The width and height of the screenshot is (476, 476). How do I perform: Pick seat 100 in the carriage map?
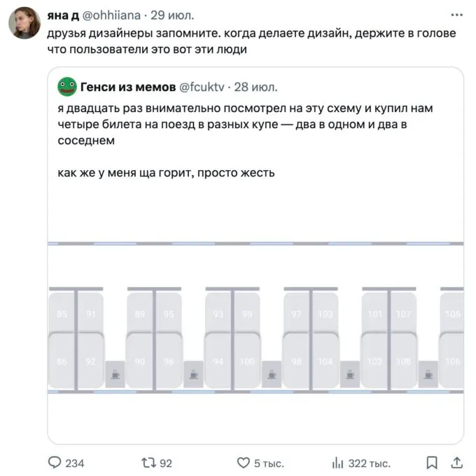247,362
